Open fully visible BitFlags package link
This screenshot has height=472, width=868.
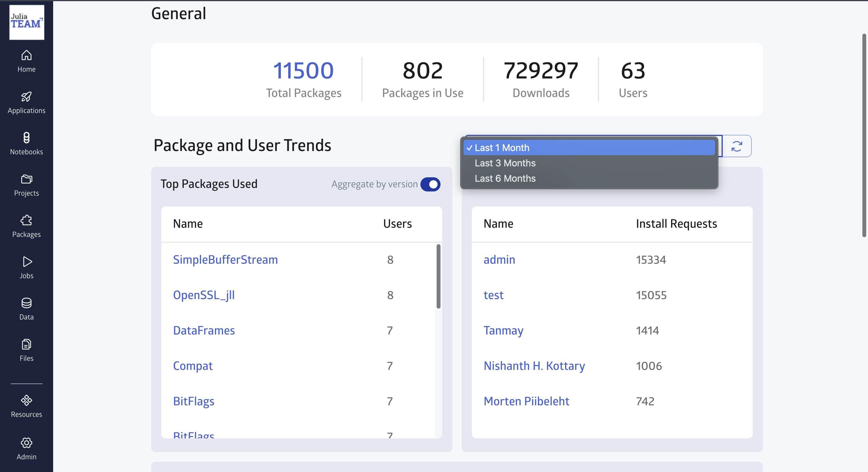tap(193, 401)
